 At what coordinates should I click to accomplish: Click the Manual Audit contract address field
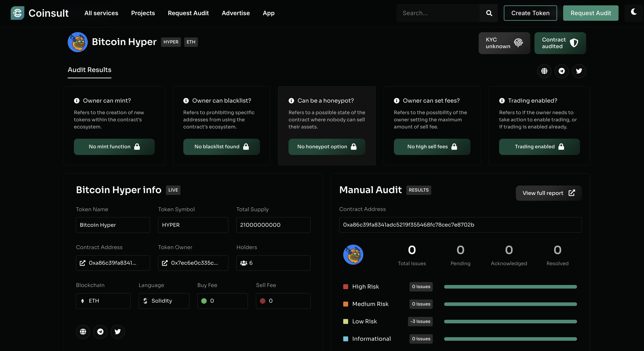point(460,225)
